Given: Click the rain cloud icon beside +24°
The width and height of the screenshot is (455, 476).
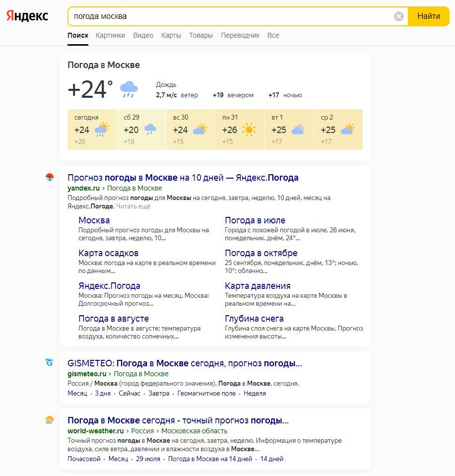Looking at the screenshot, I should 129,89.
